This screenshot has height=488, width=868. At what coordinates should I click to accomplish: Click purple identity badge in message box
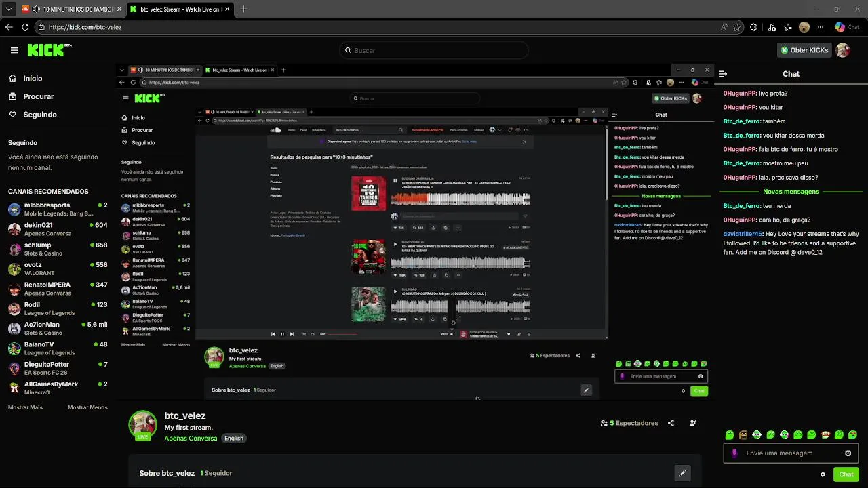click(734, 453)
